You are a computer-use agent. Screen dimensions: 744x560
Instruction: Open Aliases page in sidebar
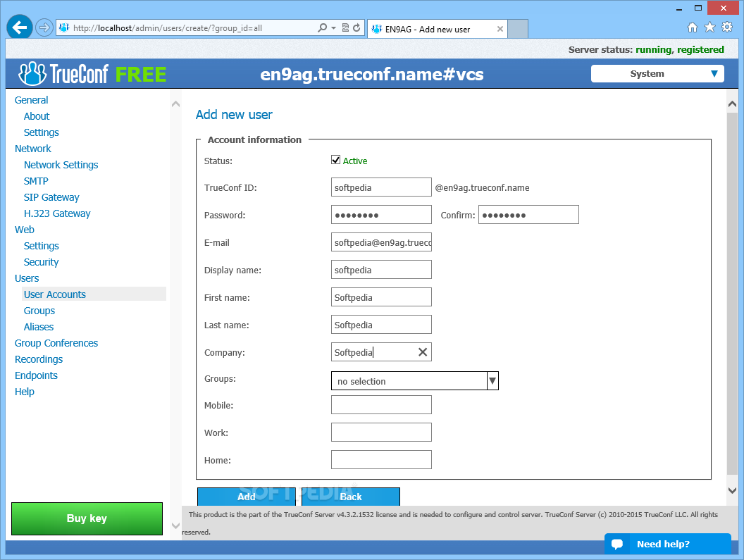[x=39, y=327]
